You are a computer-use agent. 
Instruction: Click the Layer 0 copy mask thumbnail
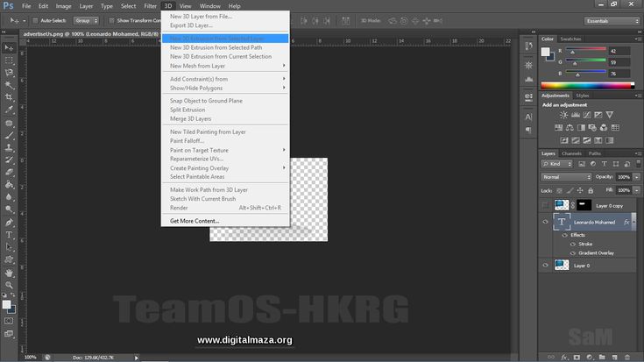[584, 204]
